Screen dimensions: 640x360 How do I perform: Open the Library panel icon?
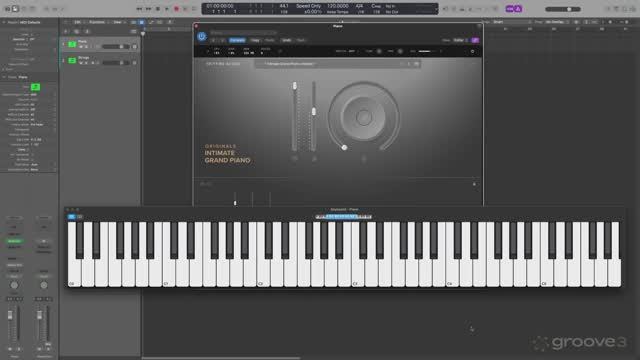pos(7,9)
